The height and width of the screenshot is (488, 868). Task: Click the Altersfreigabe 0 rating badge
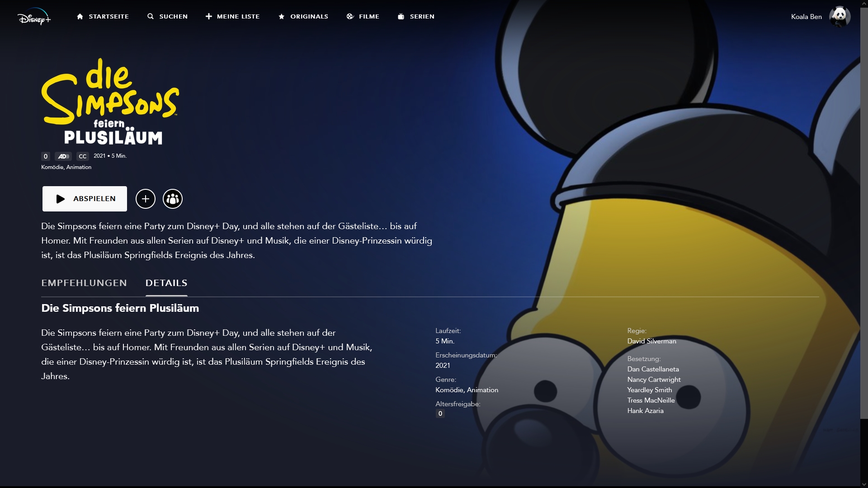(x=440, y=414)
